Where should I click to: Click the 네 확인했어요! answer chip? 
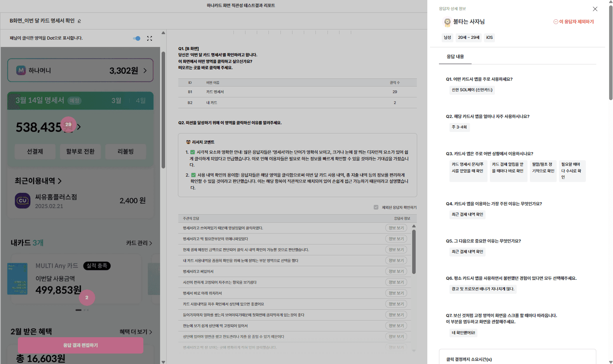pos(463,333)
